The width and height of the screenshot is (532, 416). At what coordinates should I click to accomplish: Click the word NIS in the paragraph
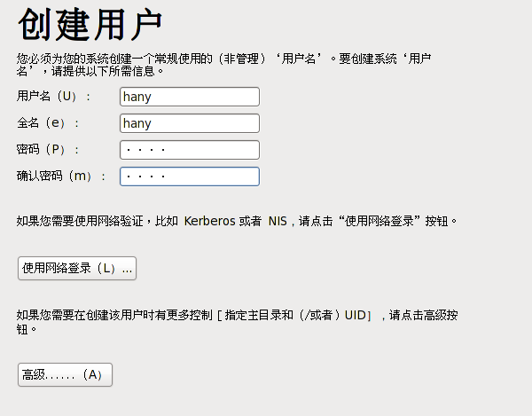(278, 221)
